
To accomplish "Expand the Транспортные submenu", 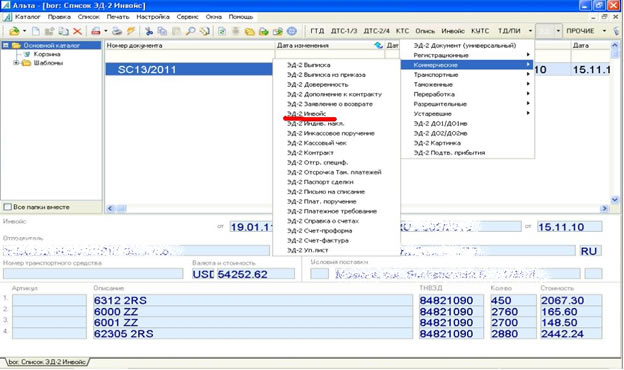I will (x=467, y=74).
